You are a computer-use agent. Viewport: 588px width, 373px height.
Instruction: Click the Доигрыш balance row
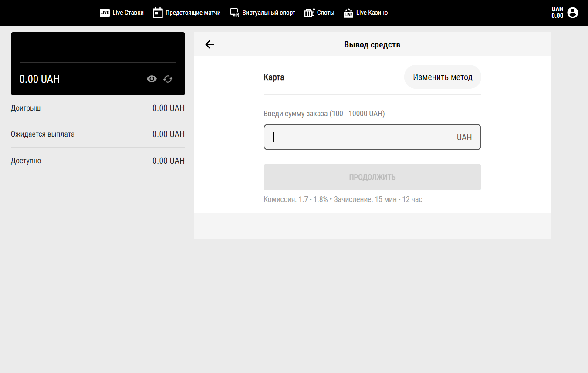pyautogui.click(x=98, y=108)
